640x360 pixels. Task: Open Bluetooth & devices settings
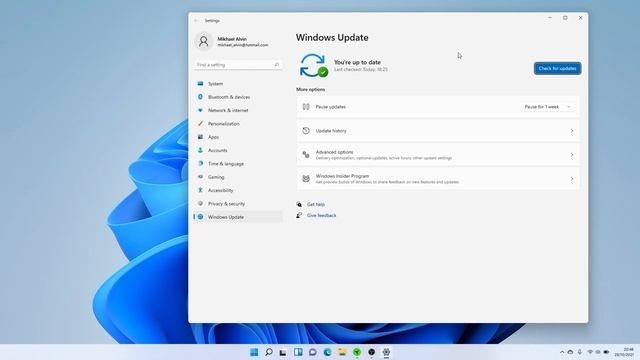click(238, 97)
